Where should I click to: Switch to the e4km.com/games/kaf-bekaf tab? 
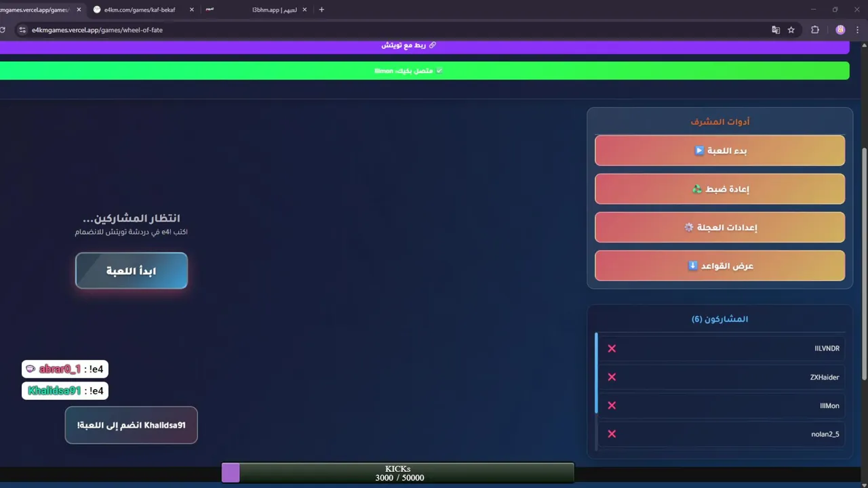tap(143, 9)
